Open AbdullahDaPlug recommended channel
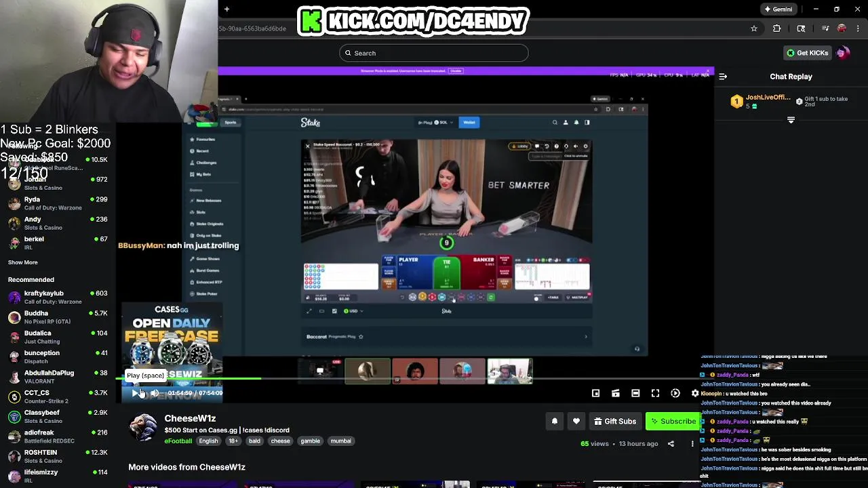This screenshot has height=488, width=868. (x=58, y=377)
